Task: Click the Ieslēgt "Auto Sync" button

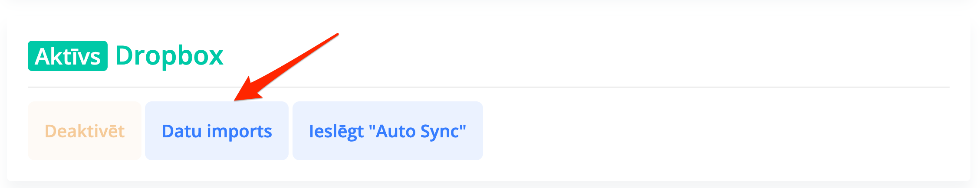Action: [x=387, y=131]
